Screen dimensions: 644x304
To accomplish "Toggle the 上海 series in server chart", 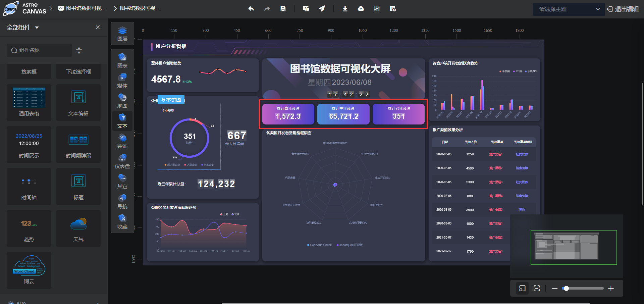I will pos(224,214).
